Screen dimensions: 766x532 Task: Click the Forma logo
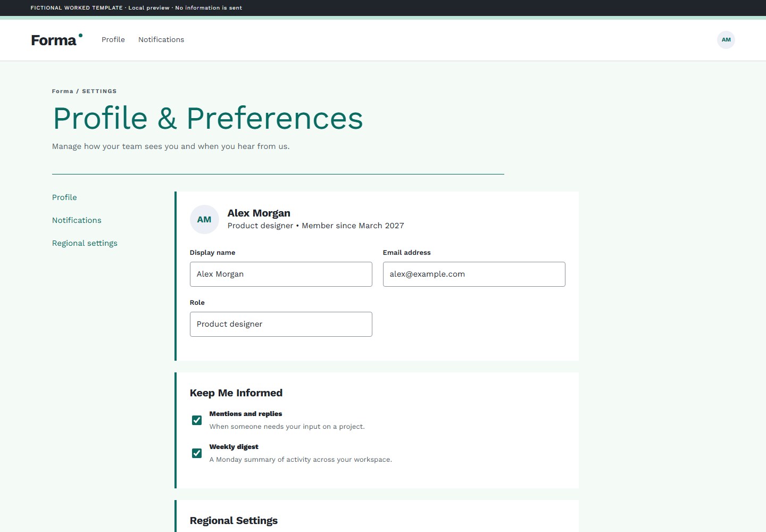[x=57, y=40]
